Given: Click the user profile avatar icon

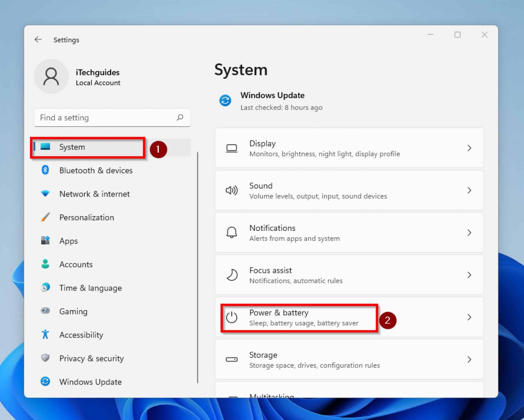Looking at the screenshot, I should click(51, 76).
